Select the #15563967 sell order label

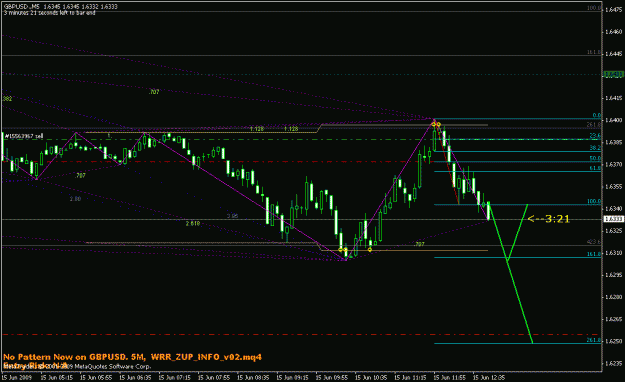tap(24, 136)
